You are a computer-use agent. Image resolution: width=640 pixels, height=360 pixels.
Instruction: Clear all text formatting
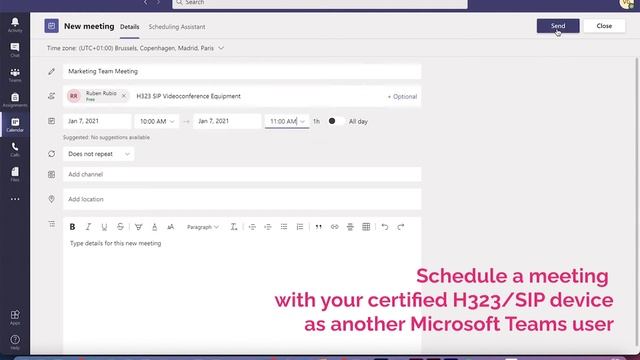pyautogui.click(x=234, y=227)
